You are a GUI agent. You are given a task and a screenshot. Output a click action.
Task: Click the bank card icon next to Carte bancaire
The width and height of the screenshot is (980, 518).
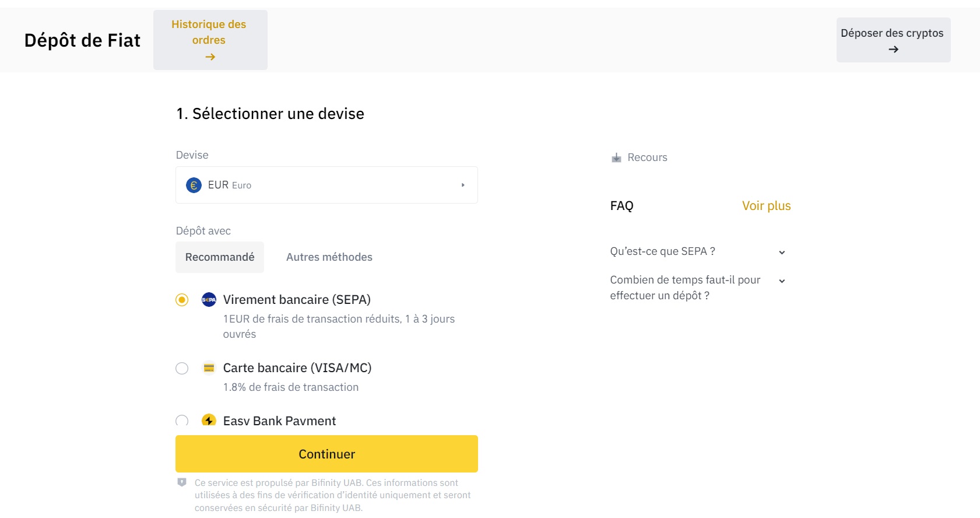(x=209, y=367)
